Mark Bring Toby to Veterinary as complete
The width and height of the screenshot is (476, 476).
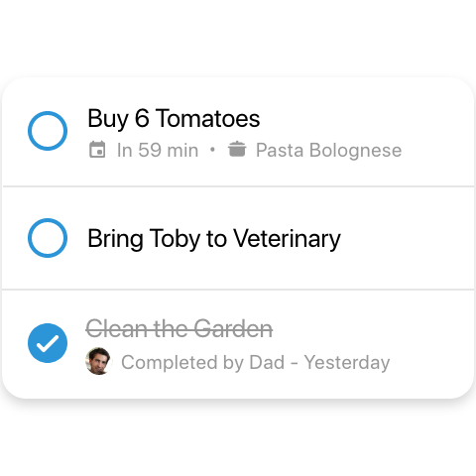(48, 238)
